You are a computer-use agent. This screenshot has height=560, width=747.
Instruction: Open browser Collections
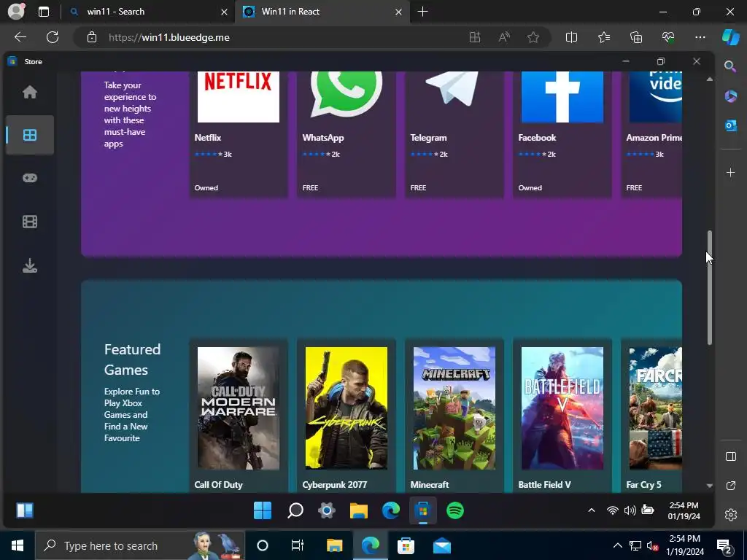[636, 37]
